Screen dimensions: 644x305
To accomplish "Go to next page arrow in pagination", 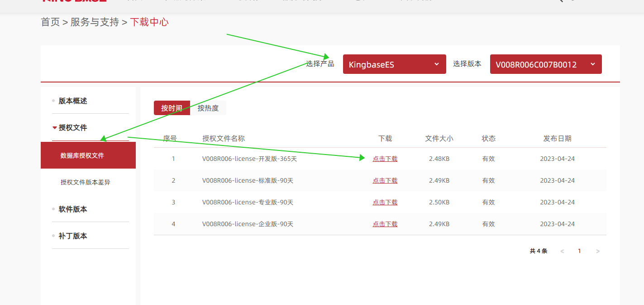I will 598,251.
